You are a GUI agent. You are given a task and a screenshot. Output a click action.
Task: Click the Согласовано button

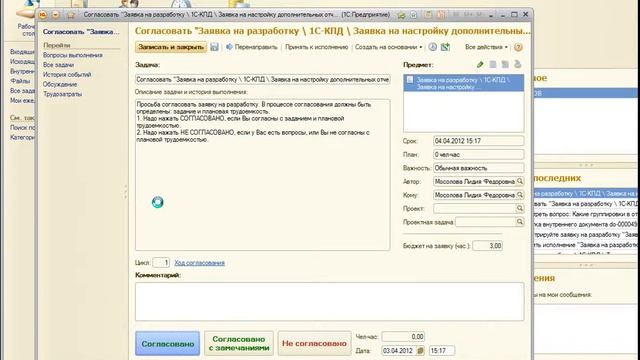pos(168,344)
